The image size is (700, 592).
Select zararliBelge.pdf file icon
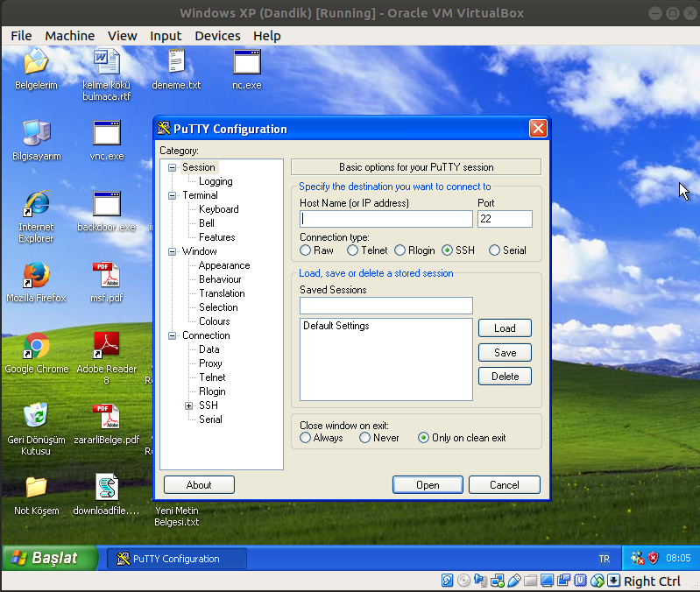[106, 416]
